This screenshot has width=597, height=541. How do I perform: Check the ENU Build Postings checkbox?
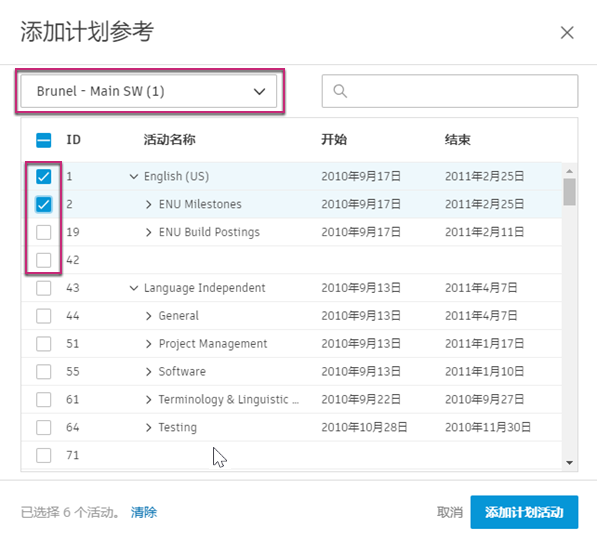(43, 232)
